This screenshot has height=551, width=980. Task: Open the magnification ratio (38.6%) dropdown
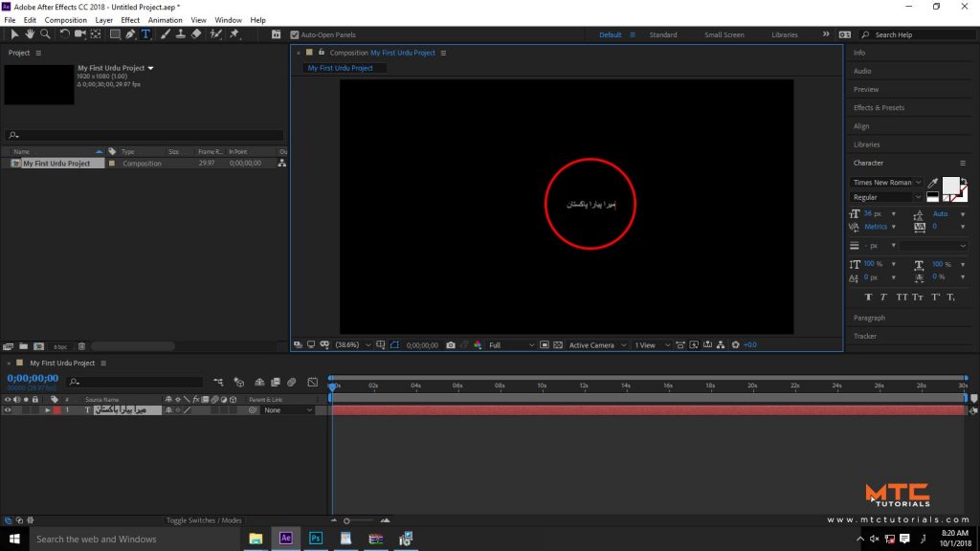click(353, 344)
